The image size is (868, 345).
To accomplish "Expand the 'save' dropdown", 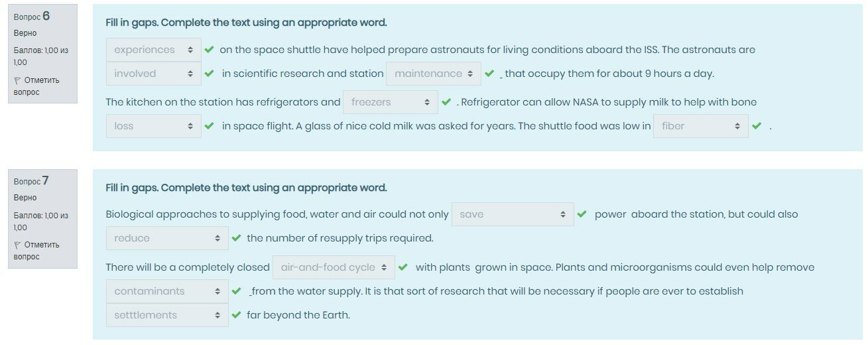I will 512,214.
